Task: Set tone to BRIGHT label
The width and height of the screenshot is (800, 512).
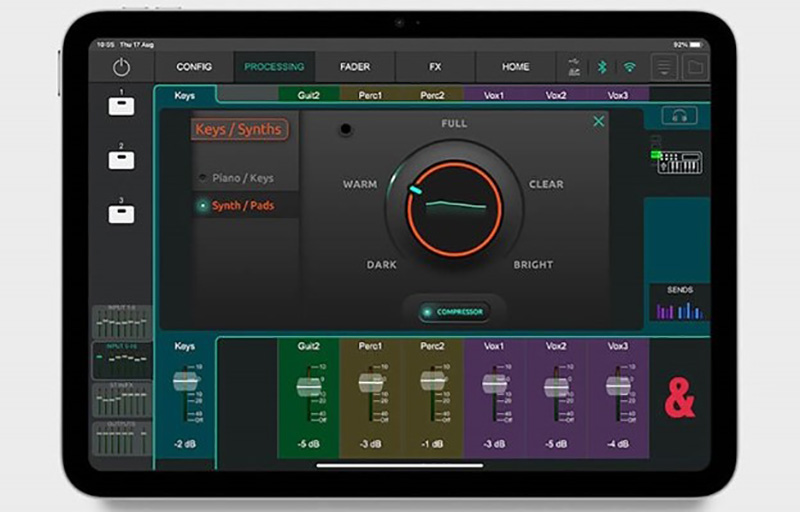Action: [x=533, y=265]
